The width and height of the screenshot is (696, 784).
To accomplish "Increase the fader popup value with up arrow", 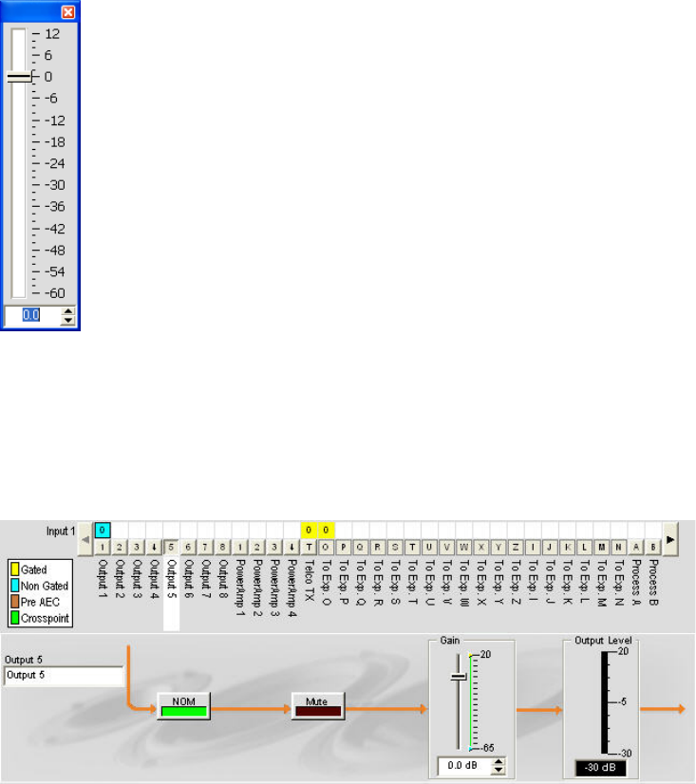I will point(68,311).
